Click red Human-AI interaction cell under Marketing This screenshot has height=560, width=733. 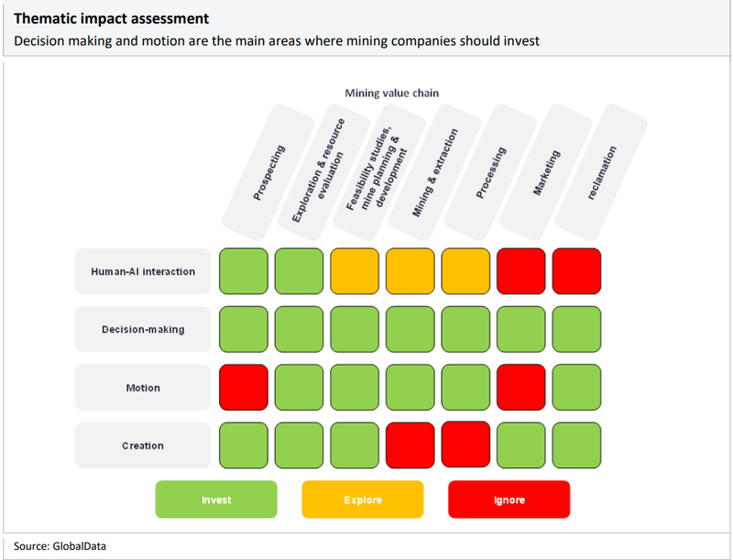521,271
